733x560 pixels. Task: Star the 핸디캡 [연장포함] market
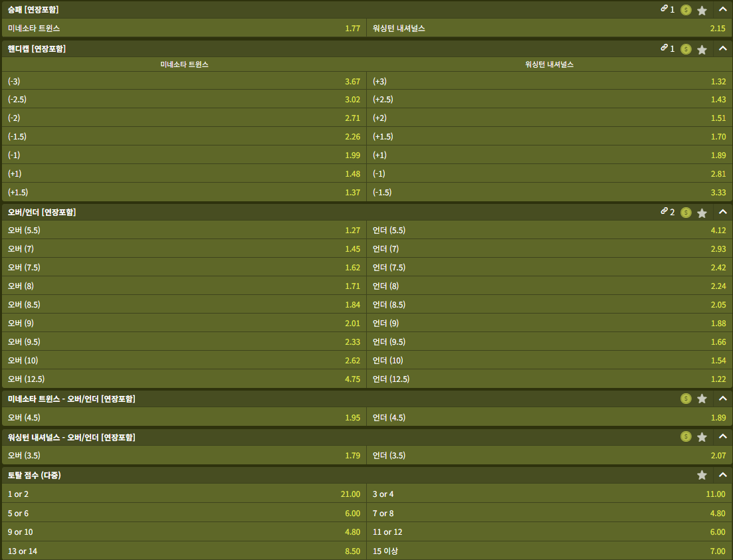702,50
